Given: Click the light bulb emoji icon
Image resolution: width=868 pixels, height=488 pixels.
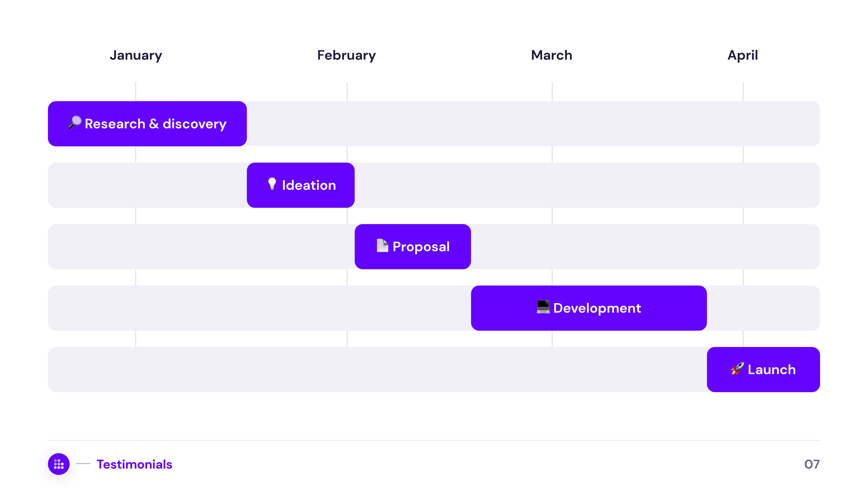Looking at the screenshot, I should pos(272,184).
